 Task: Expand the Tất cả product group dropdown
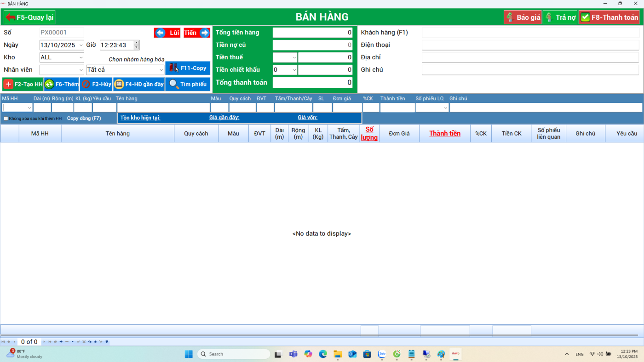click(x=161, y=70)
